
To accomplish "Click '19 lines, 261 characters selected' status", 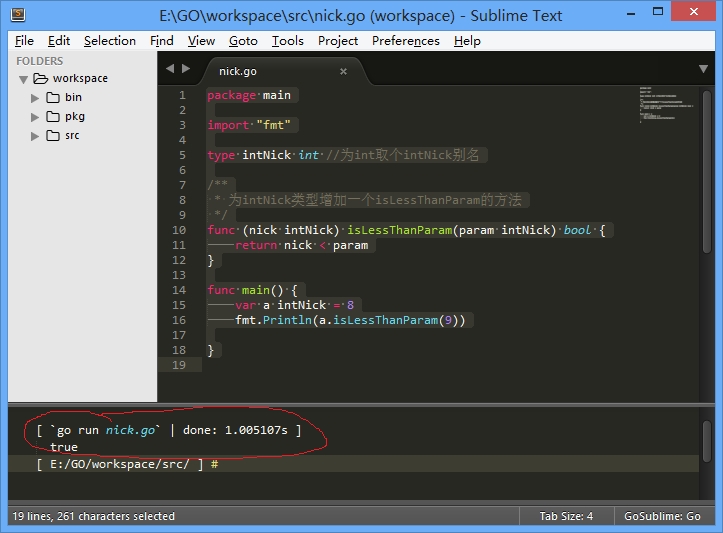I will (x=94, y=516).
